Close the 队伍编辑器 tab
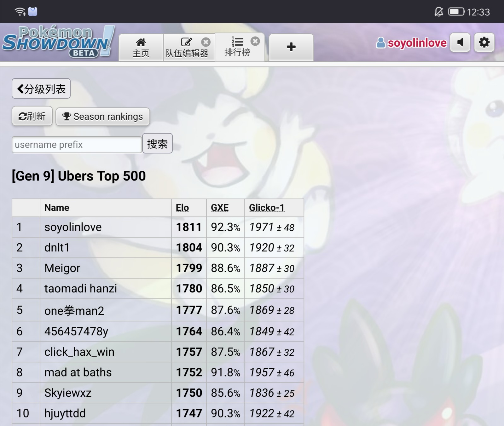The width and height of the screenshot is (504, 426). pos(206,42)
